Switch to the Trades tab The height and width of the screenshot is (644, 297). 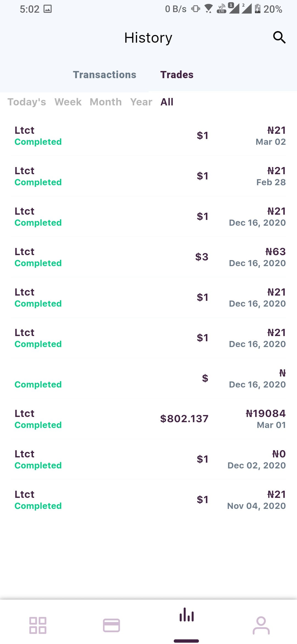coord(177,75)
